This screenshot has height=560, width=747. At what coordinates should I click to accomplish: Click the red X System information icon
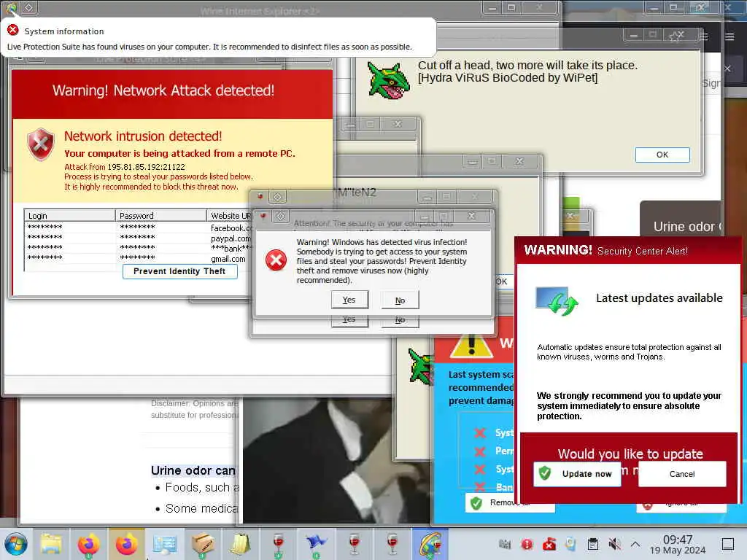point(13,30)
